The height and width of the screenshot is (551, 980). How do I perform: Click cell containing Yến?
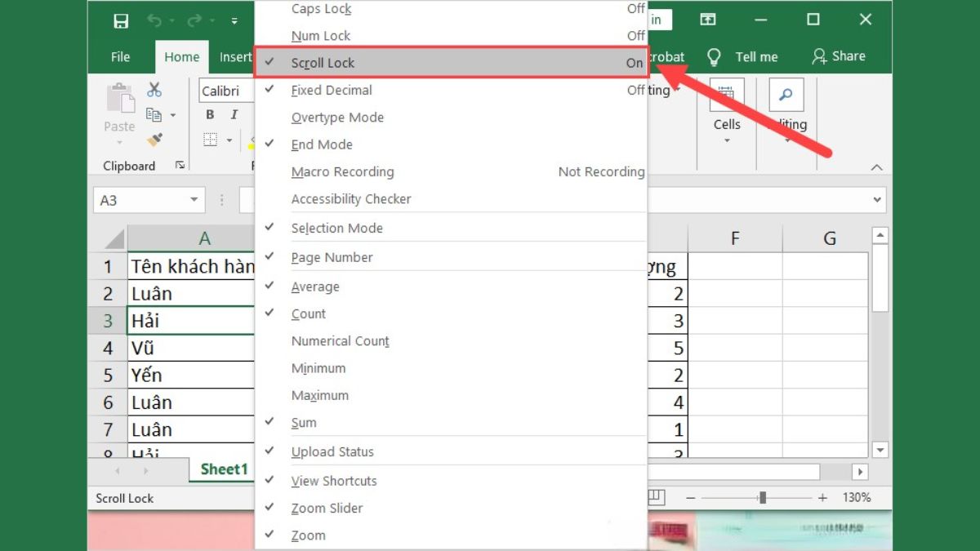[192, 375]
